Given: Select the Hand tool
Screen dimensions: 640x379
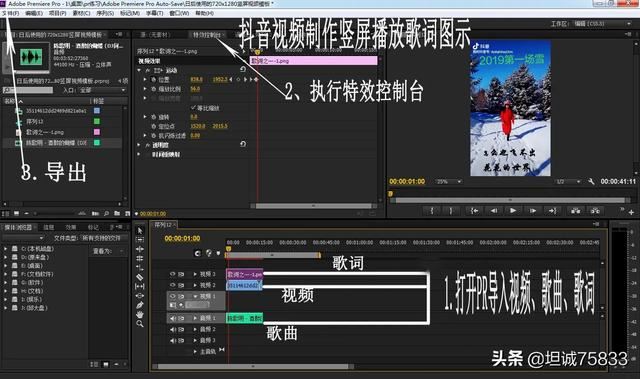Looking at the screenshot, I should pos(140,315).
